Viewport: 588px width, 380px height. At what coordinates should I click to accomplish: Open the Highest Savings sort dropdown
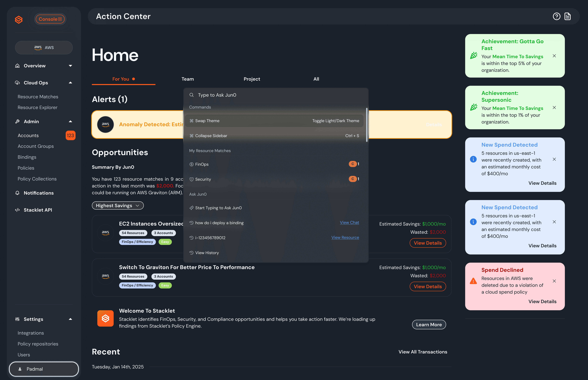[118, 206]
